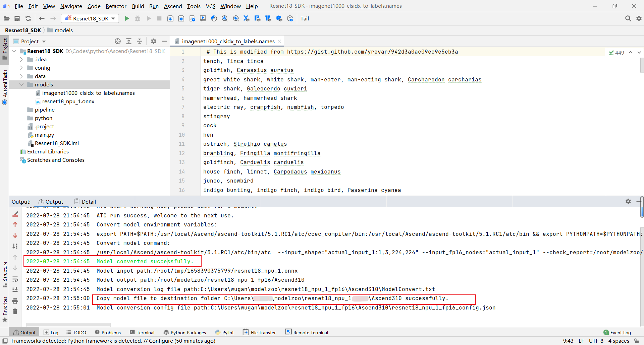
Task: Delete output with the trash icon
Action: [15, 312]
